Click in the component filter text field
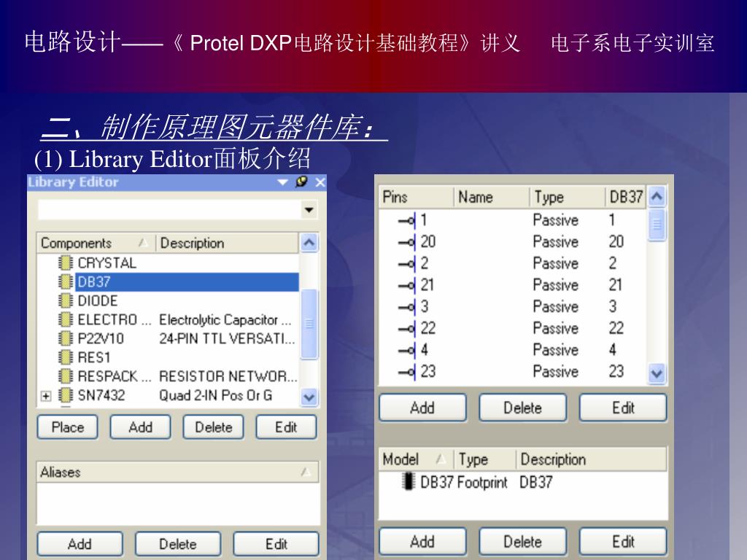This screenshot has height=560, width=747. pos(169,210)
